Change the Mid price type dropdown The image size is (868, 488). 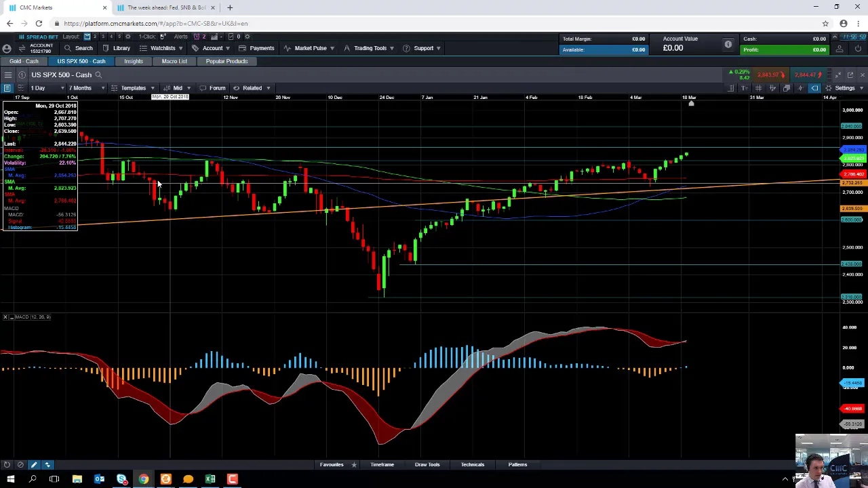click(178, 88)
